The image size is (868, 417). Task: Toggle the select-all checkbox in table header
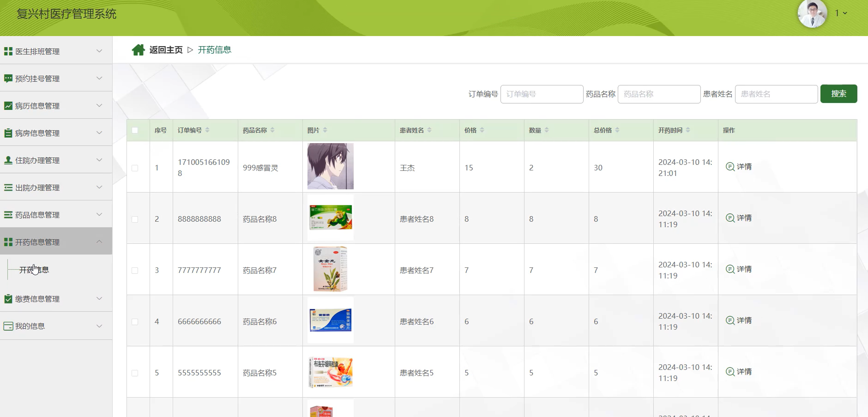[135, 130]
